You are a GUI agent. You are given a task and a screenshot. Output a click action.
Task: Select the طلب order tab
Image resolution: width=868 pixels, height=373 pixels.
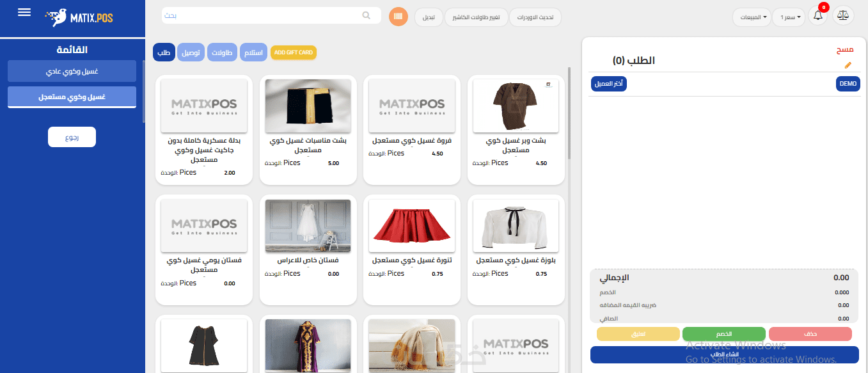[164, 52]
